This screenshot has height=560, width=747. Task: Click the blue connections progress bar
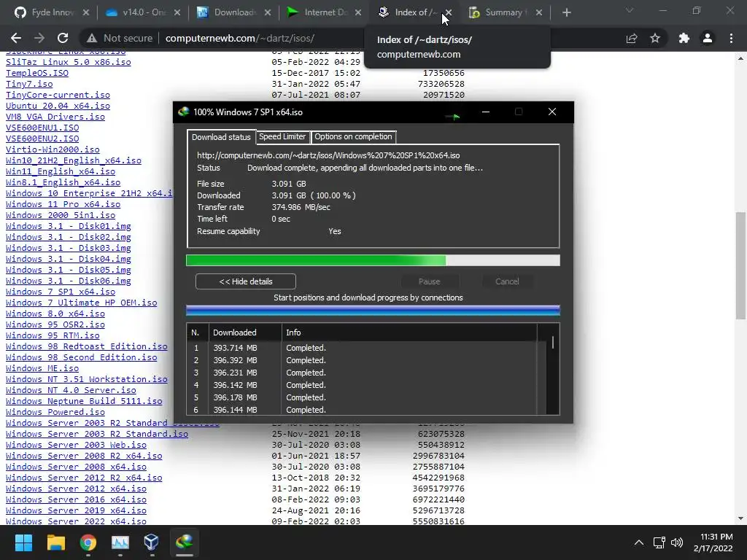pyautogui.click(x=373, y=311)
